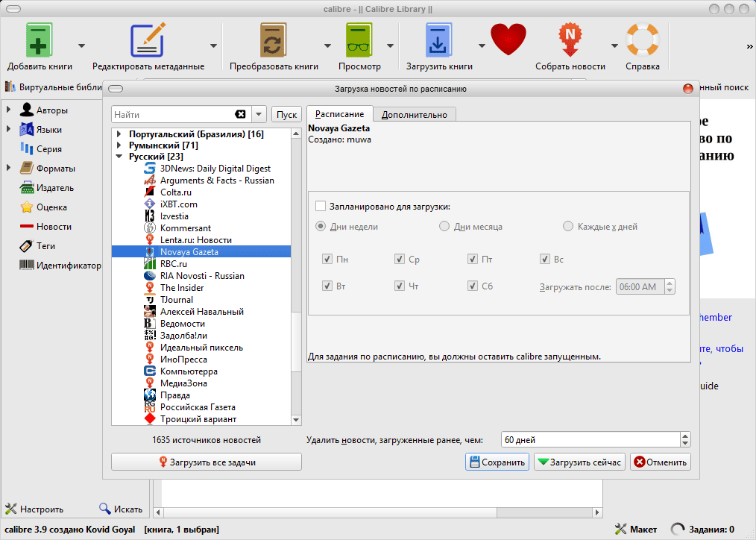Enable the Запланировано для загрузки checkbox

click(x=320, y=207)
